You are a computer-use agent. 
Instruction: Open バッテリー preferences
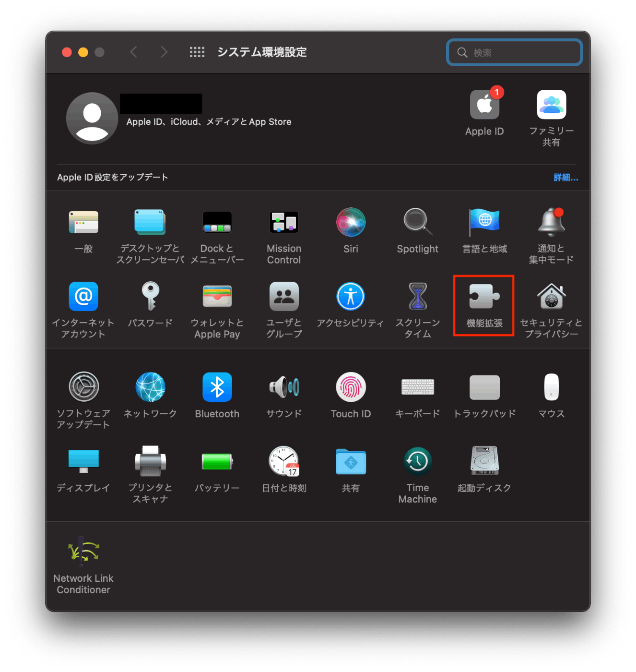(x=217, y=461)
